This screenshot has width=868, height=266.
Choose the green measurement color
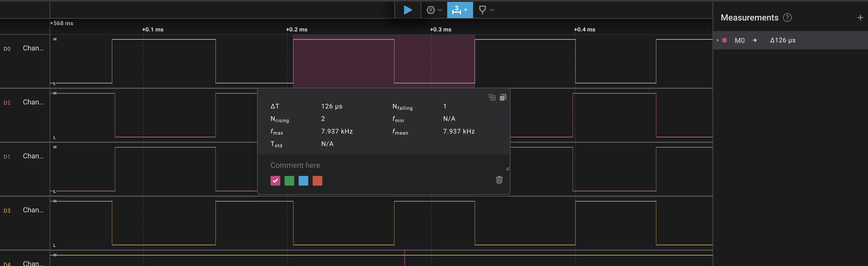coord(289,181)
